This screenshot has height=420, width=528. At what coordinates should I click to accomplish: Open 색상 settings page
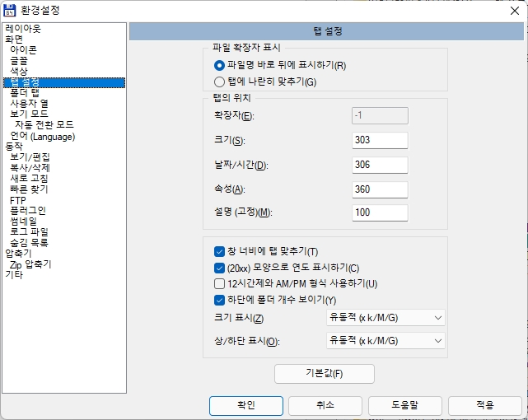point(19,72)
